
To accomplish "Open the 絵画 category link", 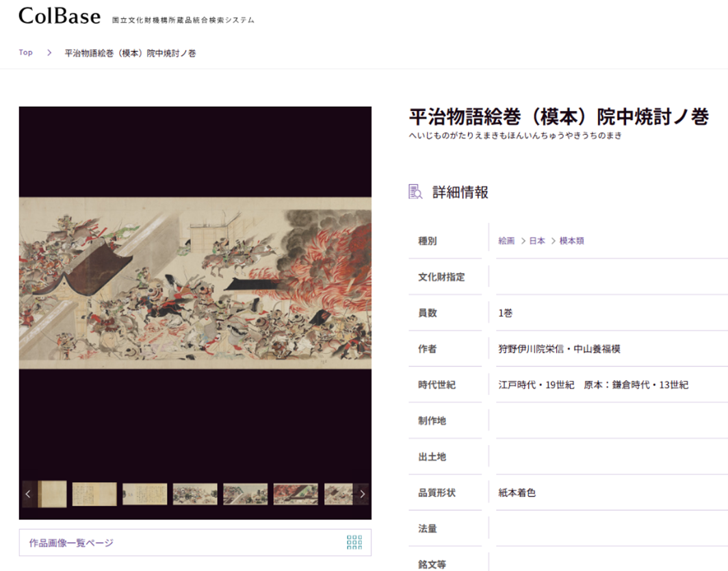I will tap(506, 241).
